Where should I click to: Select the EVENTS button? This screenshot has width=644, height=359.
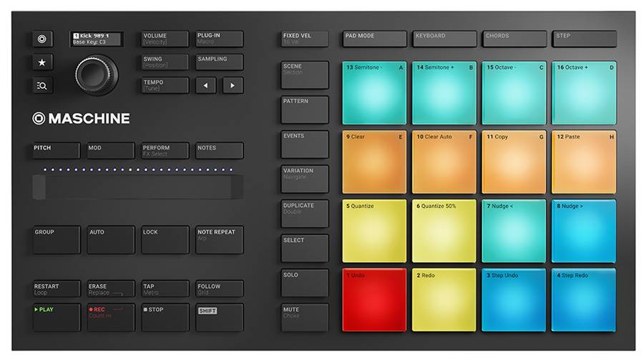[x=305, y=144]
